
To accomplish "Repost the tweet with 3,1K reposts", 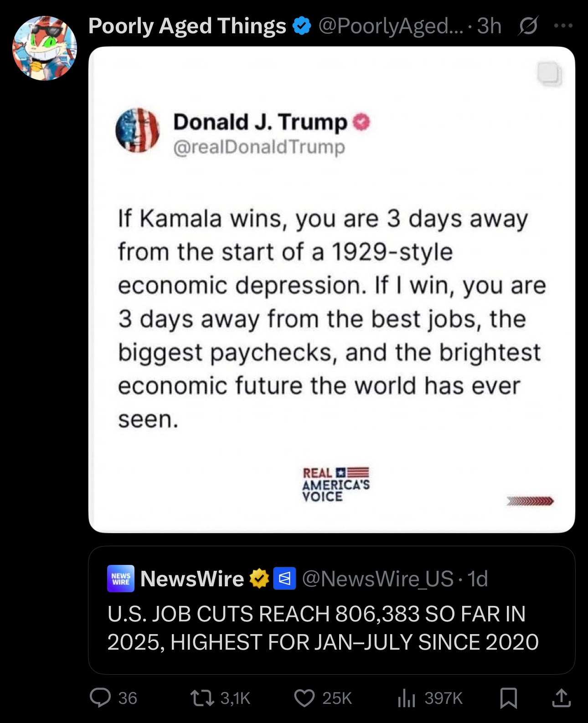I will pos(202,698).
